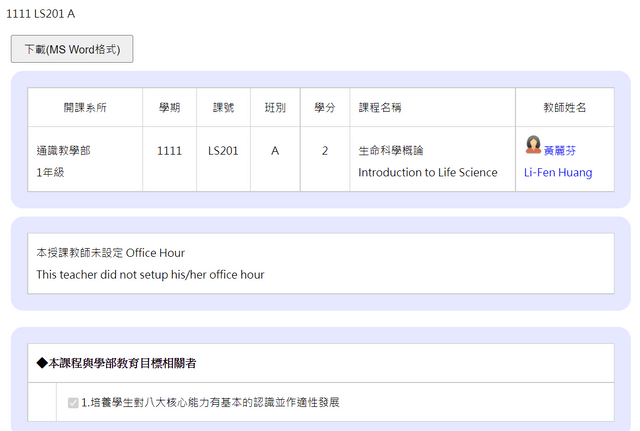Screen dimensions: 640x431
Task: Select the text Introduction to Life Science
Action: click(x=428, y=173)
